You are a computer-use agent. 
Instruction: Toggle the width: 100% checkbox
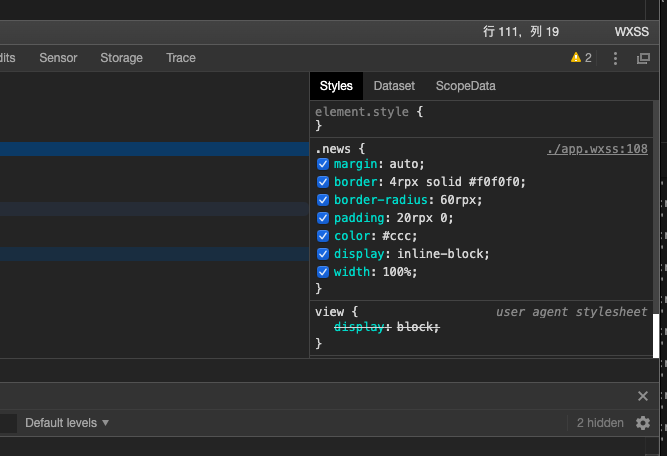[323, 272]
